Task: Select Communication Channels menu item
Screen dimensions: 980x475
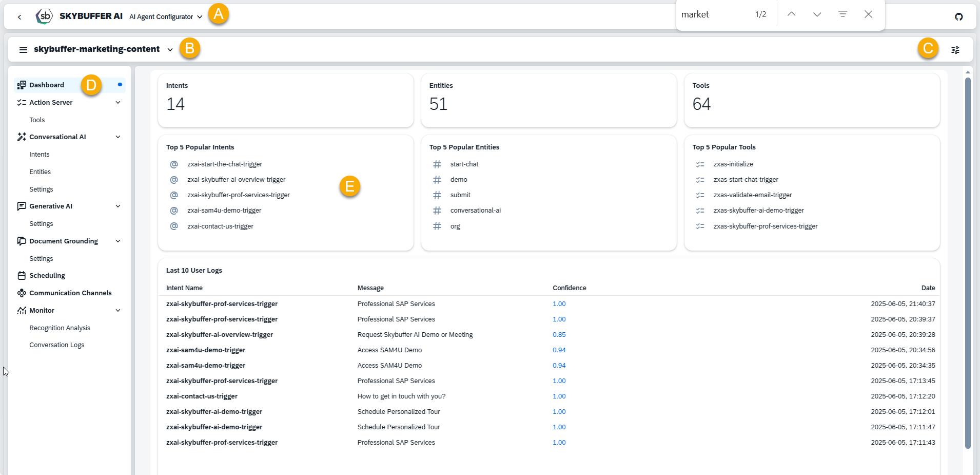Action: pyautogui.click(x=70, y=293)
